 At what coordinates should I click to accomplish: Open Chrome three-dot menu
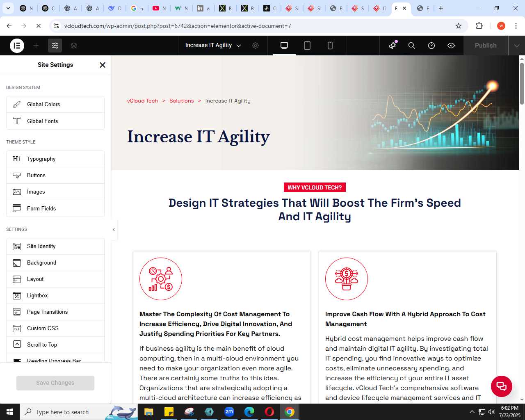pyautogui.click(x=516, y=26)
